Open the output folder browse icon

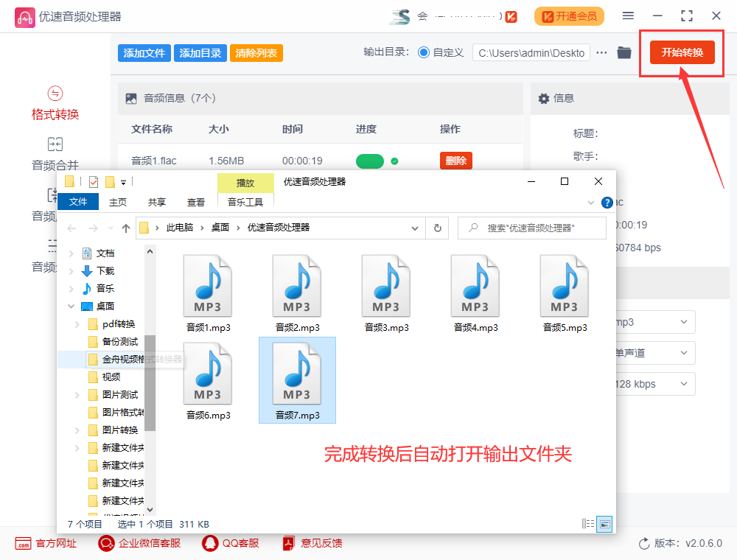tap(624, 52)
